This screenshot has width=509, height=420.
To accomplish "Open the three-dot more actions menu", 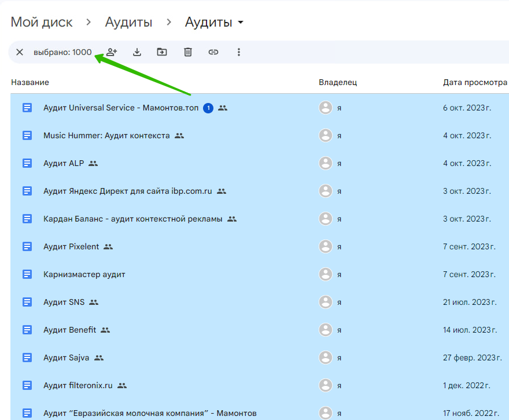I will [239, 52].
